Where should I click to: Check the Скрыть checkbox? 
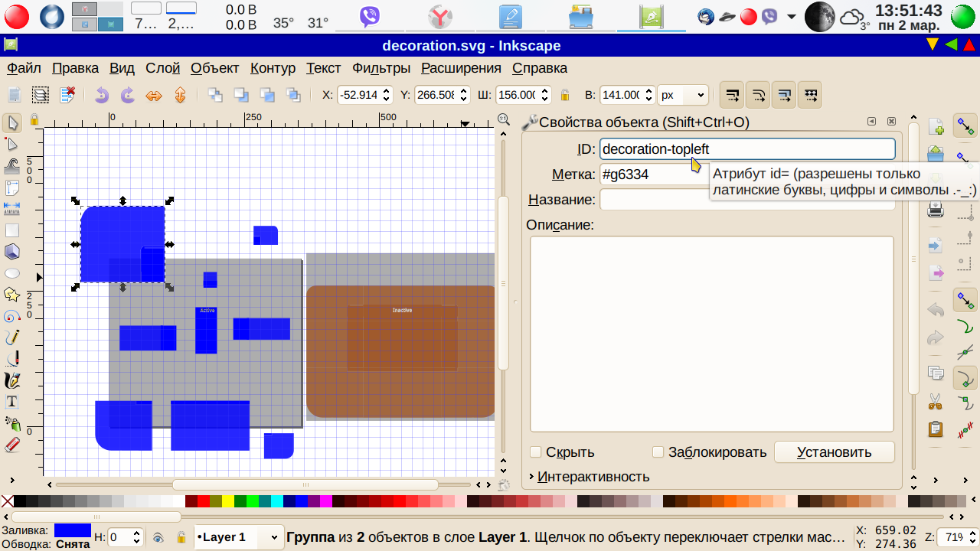pyautogui.click(x=536, y=452)
